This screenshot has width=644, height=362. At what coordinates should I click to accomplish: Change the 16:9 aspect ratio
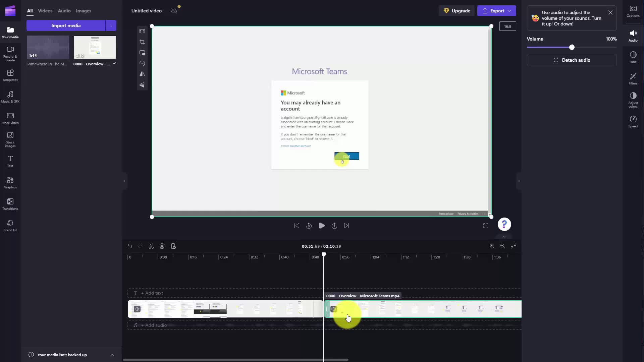pos(507,26)
